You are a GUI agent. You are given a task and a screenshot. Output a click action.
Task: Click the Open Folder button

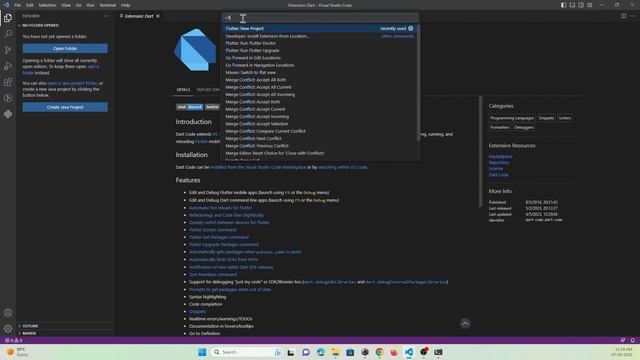point(65,49)
